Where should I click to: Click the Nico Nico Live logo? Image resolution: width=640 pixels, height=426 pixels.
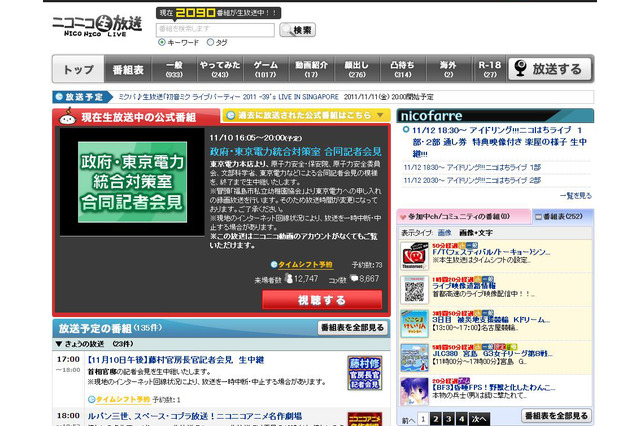tap(97, 26)
